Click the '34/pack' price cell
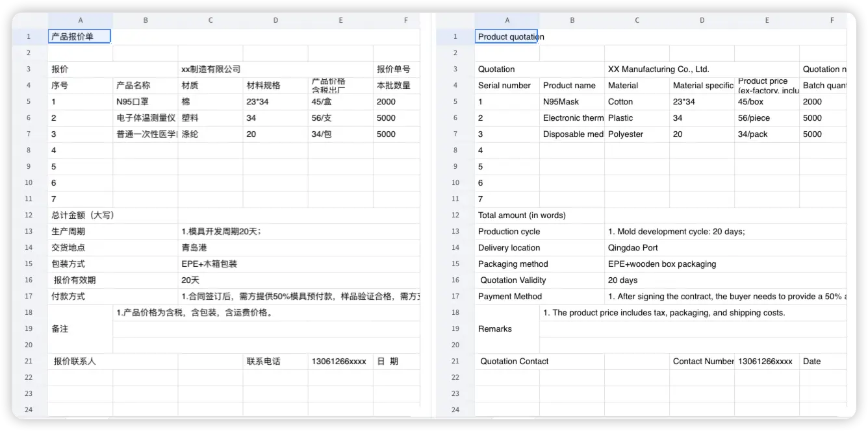Image resolution: width=868 pixels, height=431 pixels. click(x=767, y=134)
